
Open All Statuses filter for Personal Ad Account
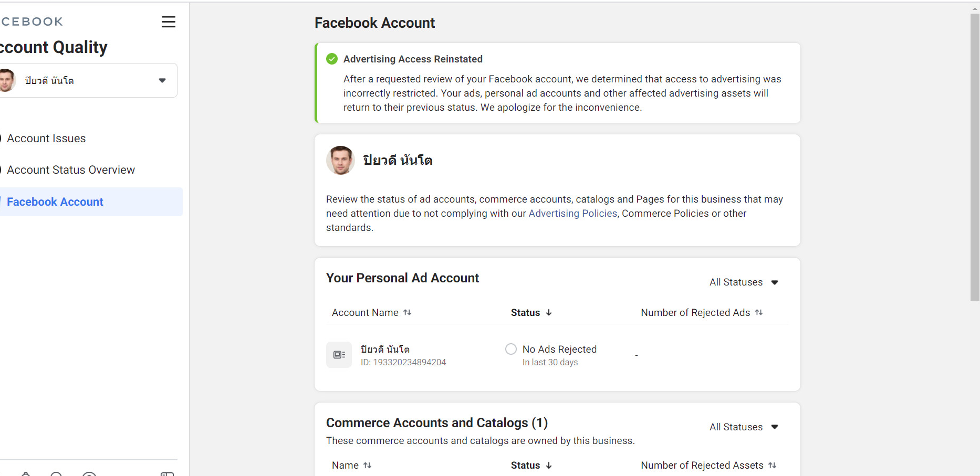744,282
